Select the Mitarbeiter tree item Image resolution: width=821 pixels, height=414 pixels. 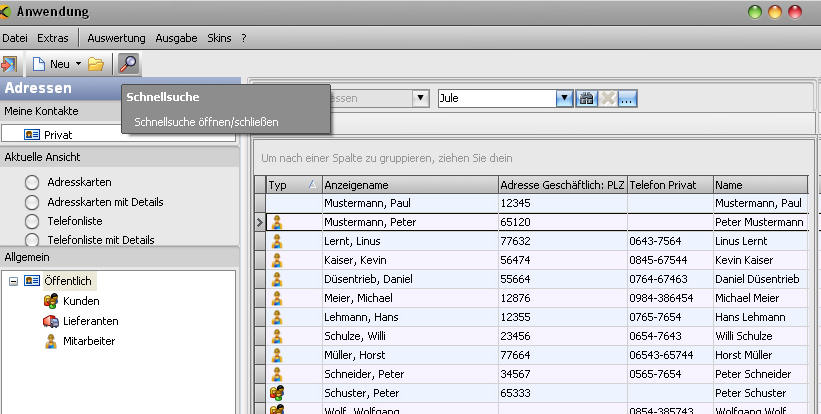(x=89, y=341)
